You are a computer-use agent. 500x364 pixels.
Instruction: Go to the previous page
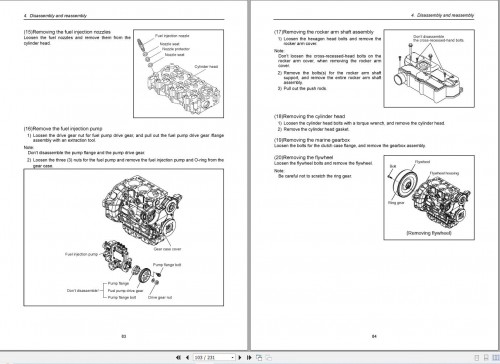coord(187,357)
